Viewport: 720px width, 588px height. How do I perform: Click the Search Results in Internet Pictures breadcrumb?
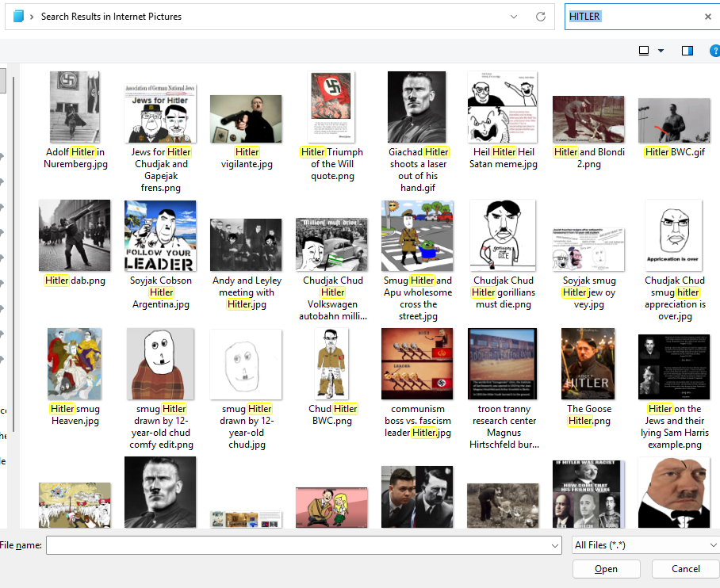point(111,17)
